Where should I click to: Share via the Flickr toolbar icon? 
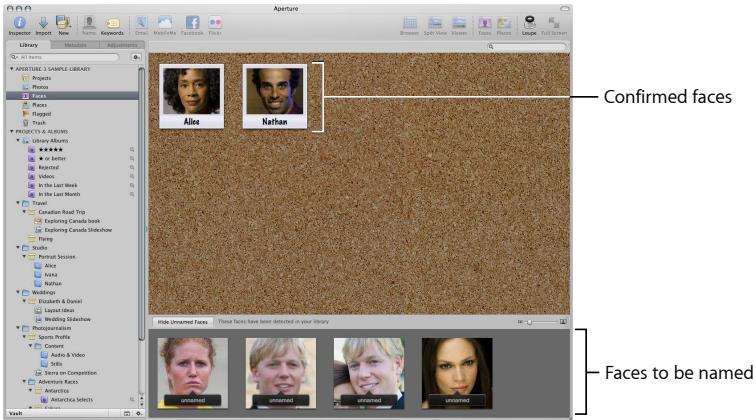pos(215,26)
